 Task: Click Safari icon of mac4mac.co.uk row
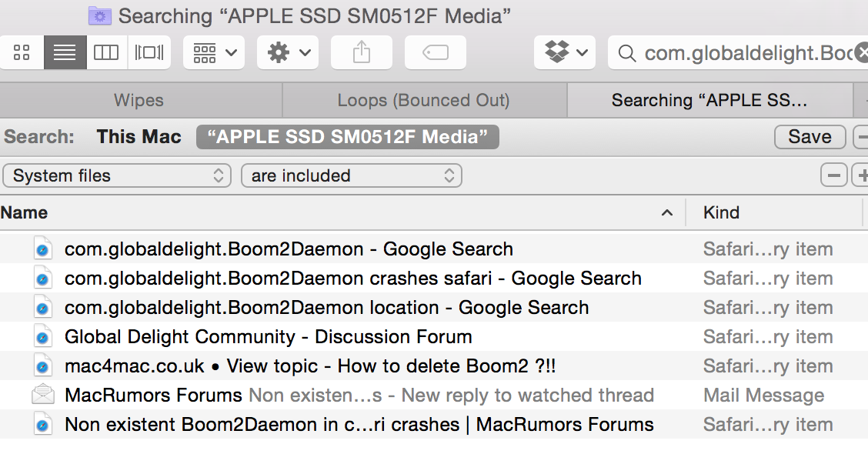coord(42,366)
